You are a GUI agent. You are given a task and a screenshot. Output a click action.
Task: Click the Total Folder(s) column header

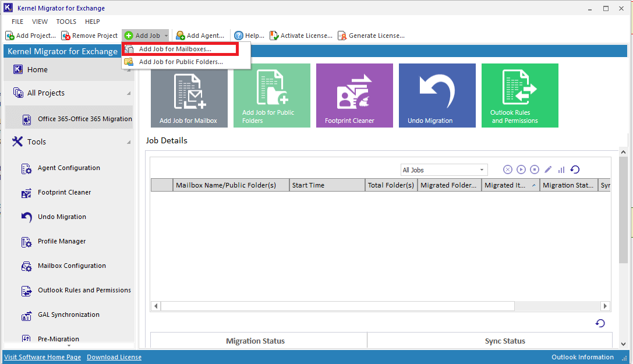[x=391, y=185]
